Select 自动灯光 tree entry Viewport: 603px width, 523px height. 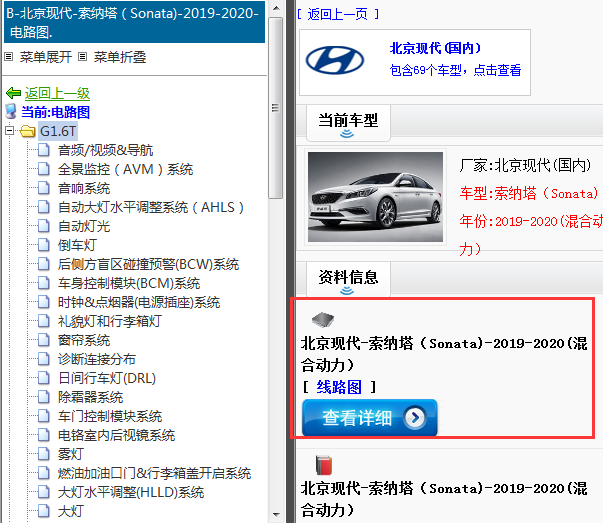[84, 226]
